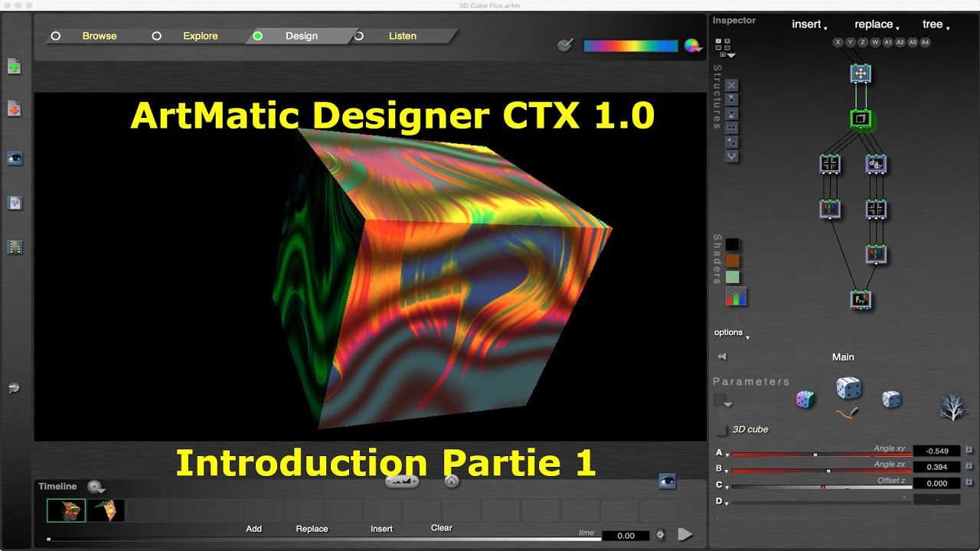Click the home icon below the canvas

click(452, 481)
